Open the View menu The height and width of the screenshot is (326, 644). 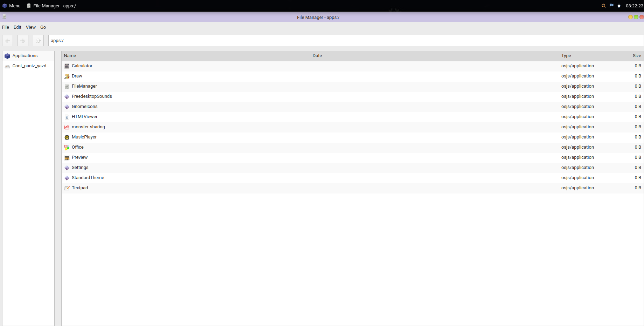click(x=31, y=27)
